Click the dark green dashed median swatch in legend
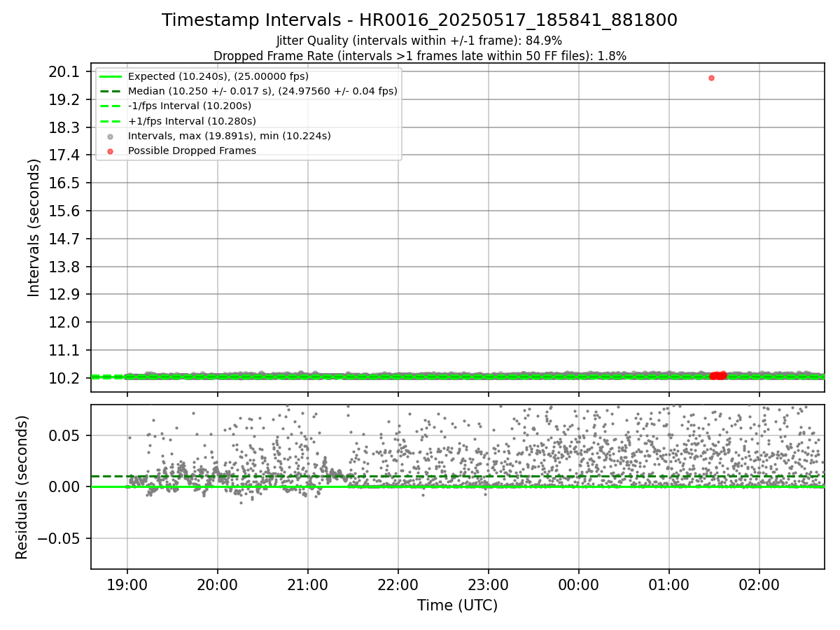The height and width of the screenshot is (630, 840). pyautogui.click(x=110, y=91)
